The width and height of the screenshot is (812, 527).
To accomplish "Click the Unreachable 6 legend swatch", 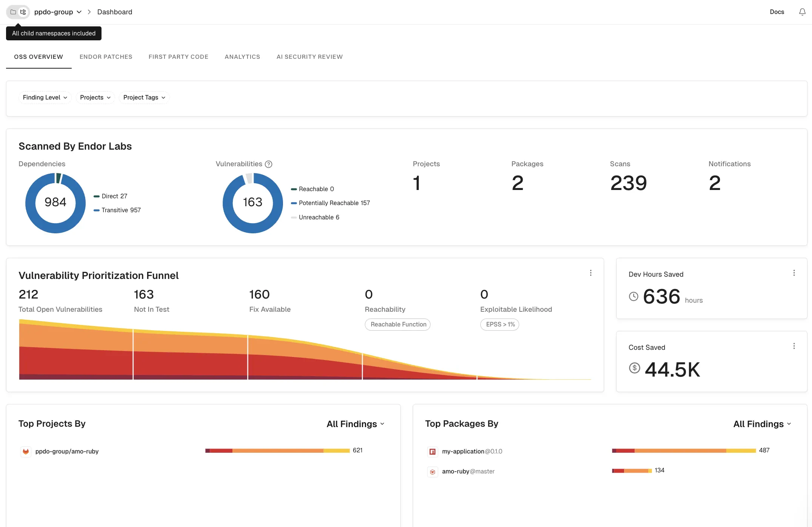I will pos(294,218).
